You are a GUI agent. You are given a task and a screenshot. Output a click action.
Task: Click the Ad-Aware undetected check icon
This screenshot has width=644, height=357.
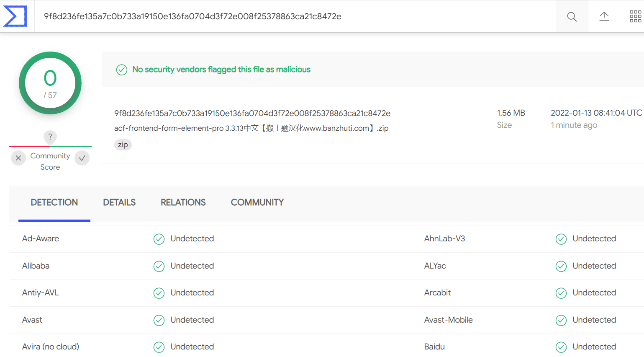point(159,239)
